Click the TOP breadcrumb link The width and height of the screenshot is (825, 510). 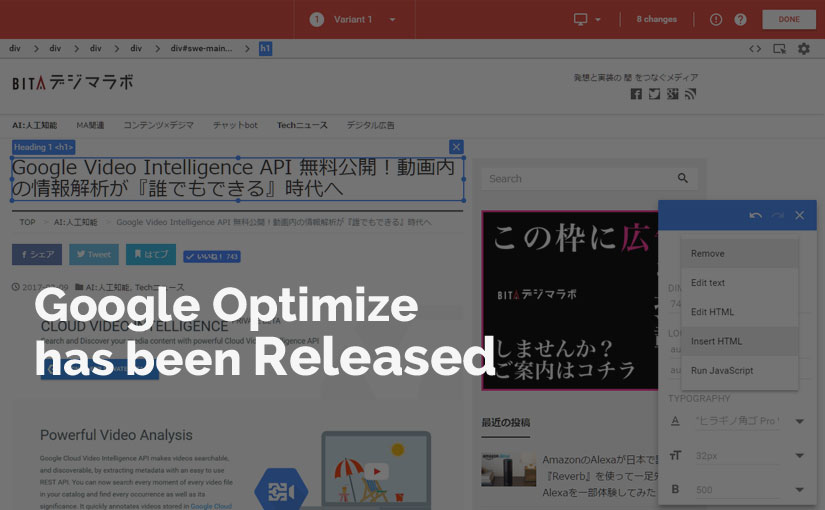click(x=27, y=222)
